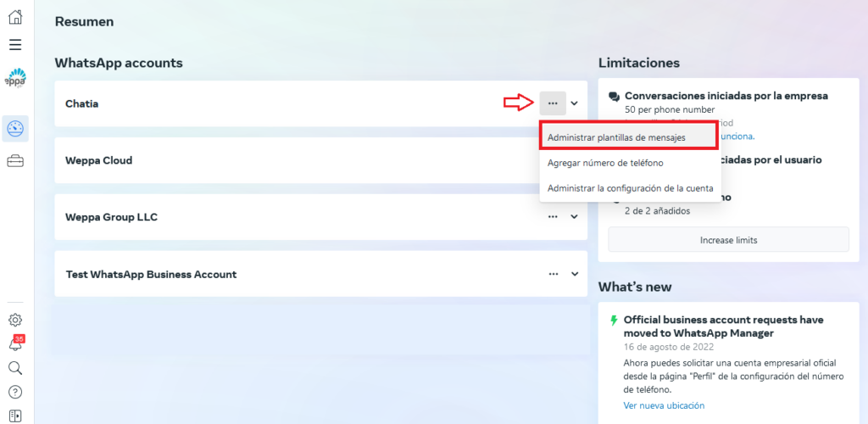The image size is (868, 424).
Task: Open three-dot menu for Chatia
Action: click(553, 103)
